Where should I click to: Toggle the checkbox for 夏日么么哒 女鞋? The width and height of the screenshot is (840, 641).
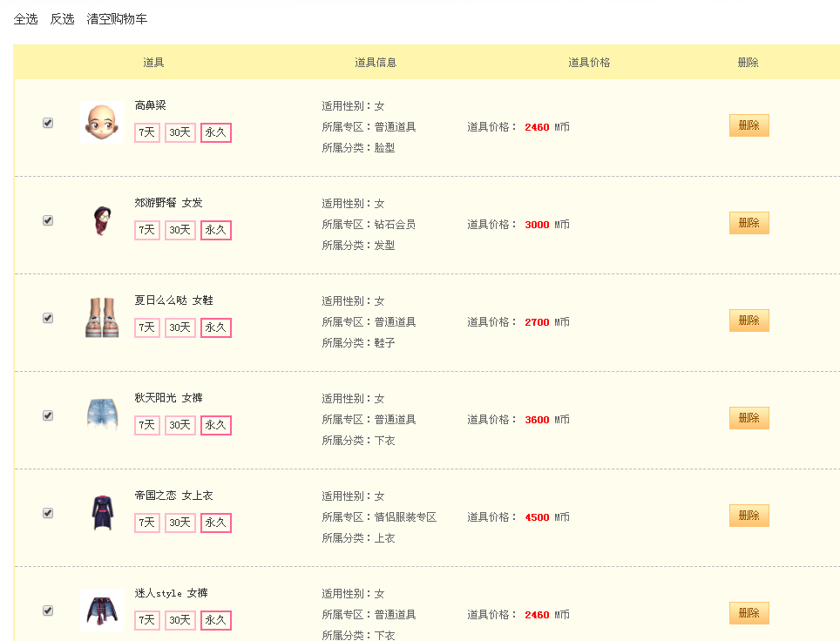point(48,318)
